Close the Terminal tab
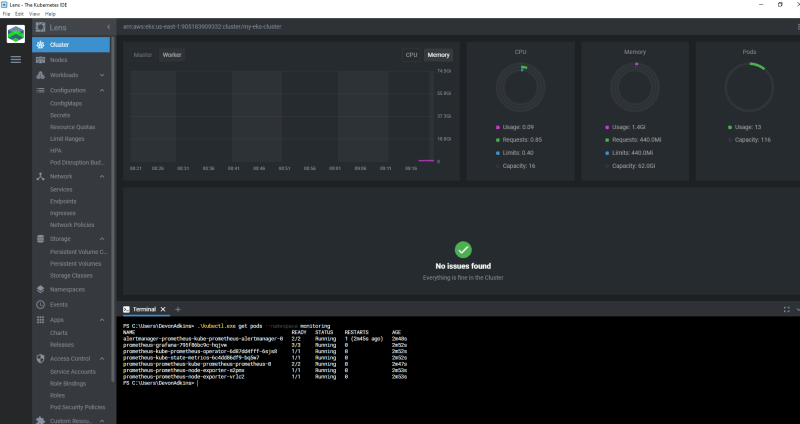This screenshot has width=800, height=424. [x=163, y=309]
